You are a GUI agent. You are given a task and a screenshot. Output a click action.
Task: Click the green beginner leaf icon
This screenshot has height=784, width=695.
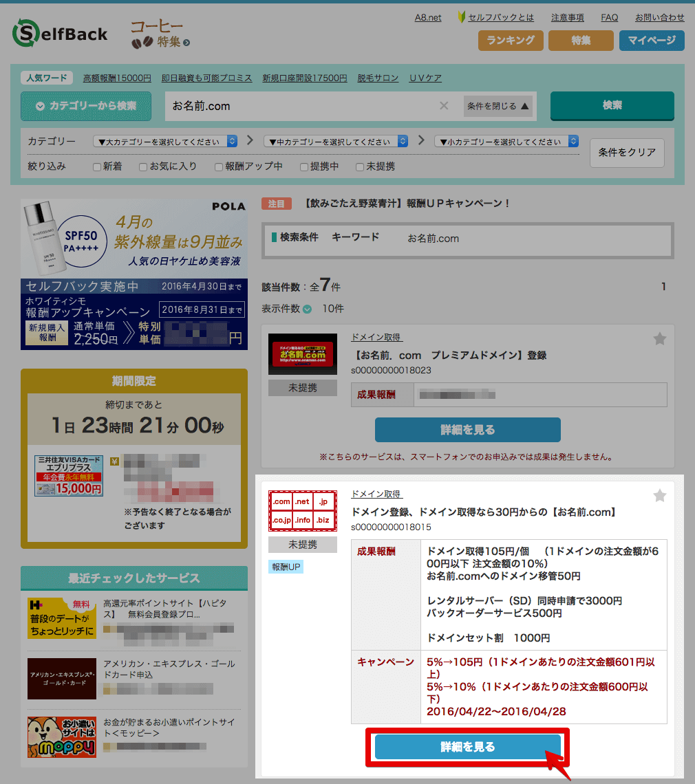[461, 17]
